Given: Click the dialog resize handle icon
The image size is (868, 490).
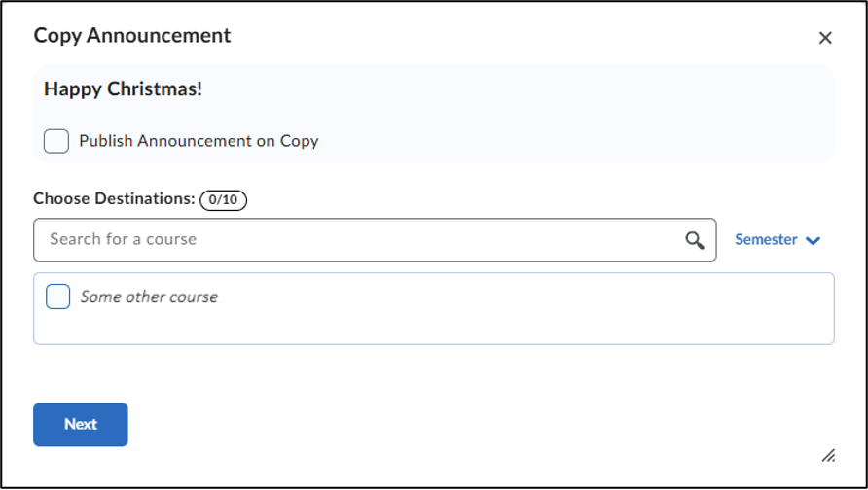Looking at the screenshot, I should pos(829,455).
